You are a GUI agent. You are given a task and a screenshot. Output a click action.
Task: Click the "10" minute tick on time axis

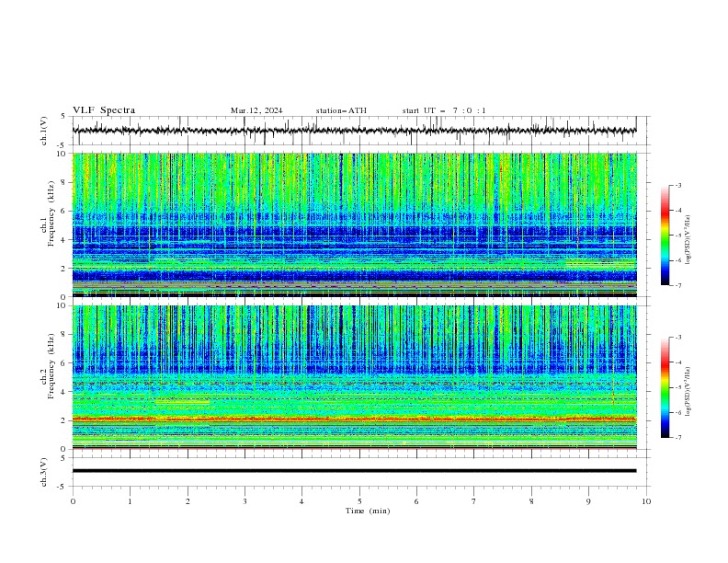point(646,501)
